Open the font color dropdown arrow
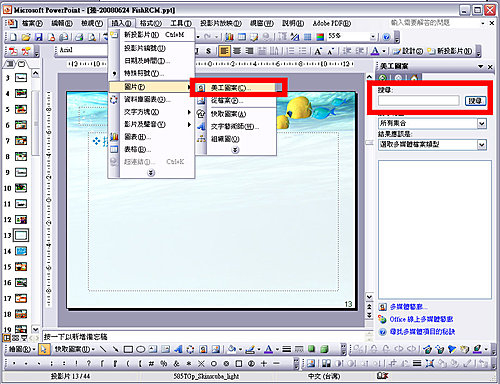This screenshot has height=384, width=500. 384,51
